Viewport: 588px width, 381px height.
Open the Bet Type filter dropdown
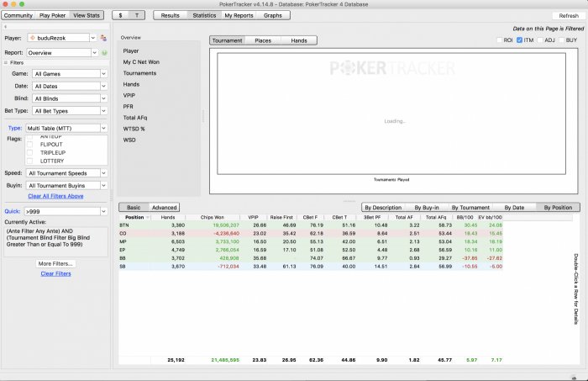click(x=103, y=111)
